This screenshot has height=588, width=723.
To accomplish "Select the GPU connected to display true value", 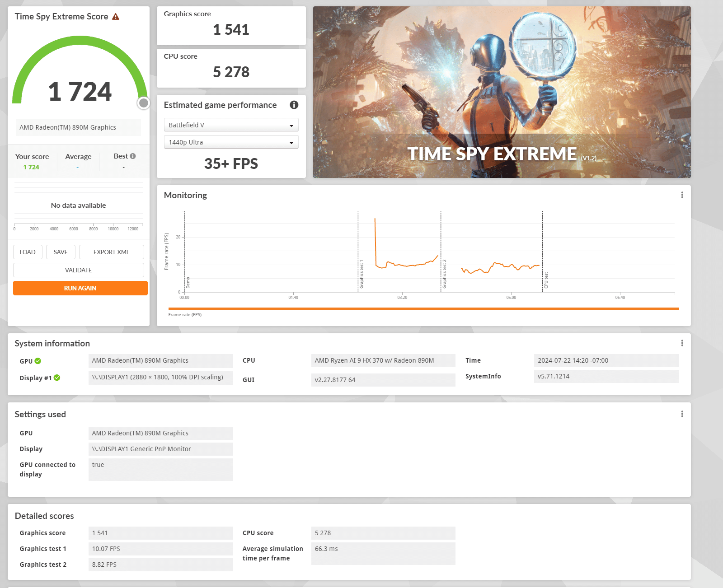I will click(160, 470).
